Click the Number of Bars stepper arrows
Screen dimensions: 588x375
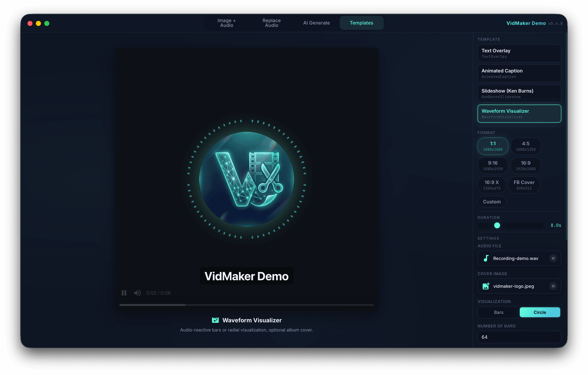point(555,337)
